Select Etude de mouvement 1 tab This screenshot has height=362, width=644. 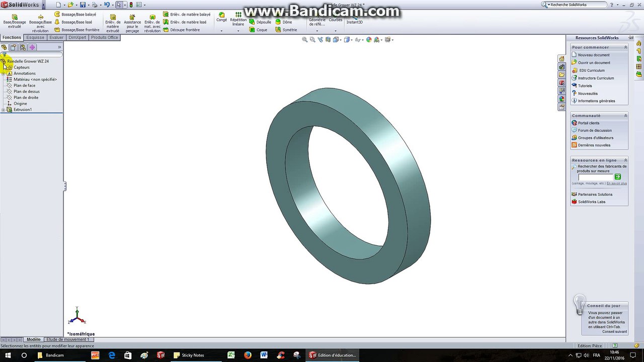click(67, 339)
